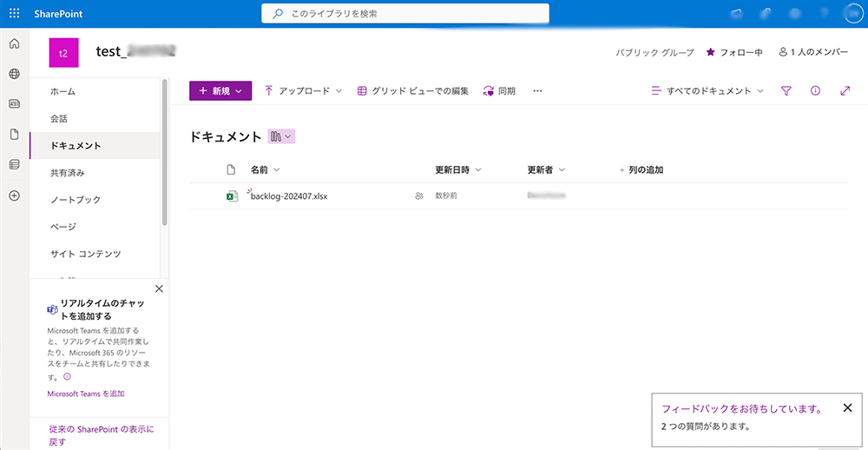Go to ノートブック in the site navigation
Image resolution: width=868 pixels, height=450 pixels.
tap(76, 200)
